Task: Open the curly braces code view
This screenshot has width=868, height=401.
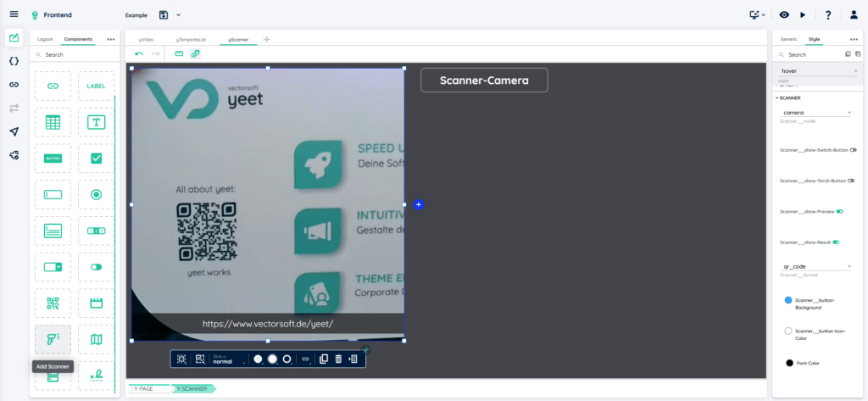Action: (14, 61)
